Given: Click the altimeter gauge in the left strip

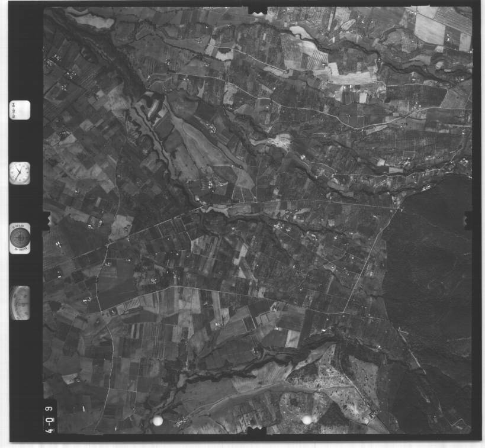Looking at the screenshot, I should pyautogui.click(x=20, y=302).
